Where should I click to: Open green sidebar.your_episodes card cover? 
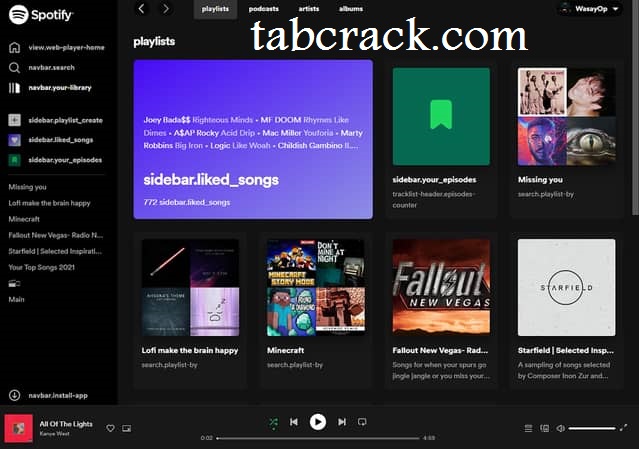point(441,117)
